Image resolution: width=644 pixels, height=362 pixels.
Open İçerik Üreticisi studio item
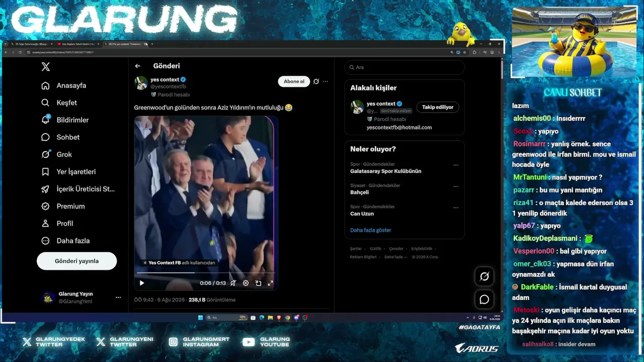[x=78, y=189]
